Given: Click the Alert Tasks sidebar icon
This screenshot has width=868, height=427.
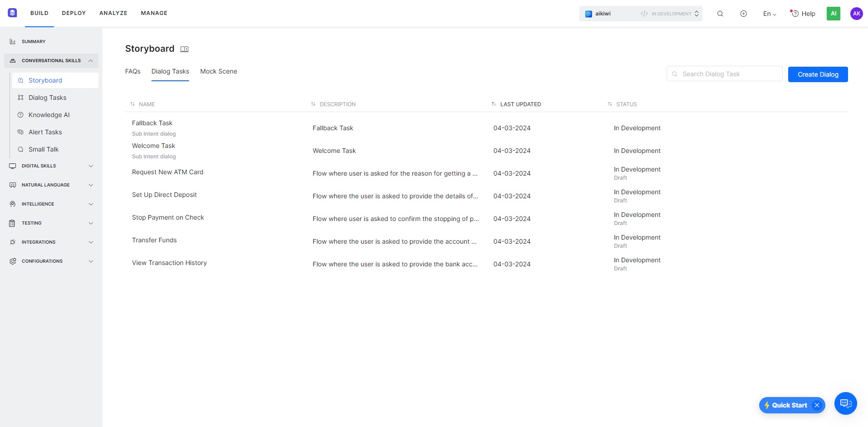Looking at the screenshot, I should pos(20,132).
